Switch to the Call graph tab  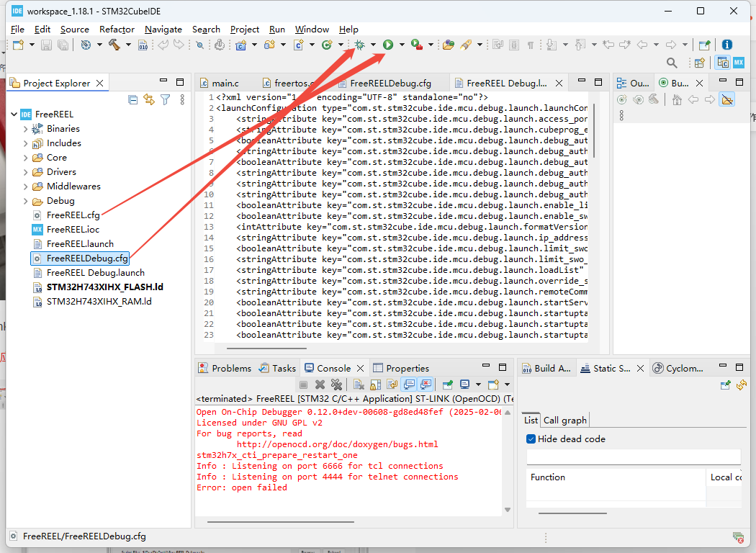pos(564,420)
